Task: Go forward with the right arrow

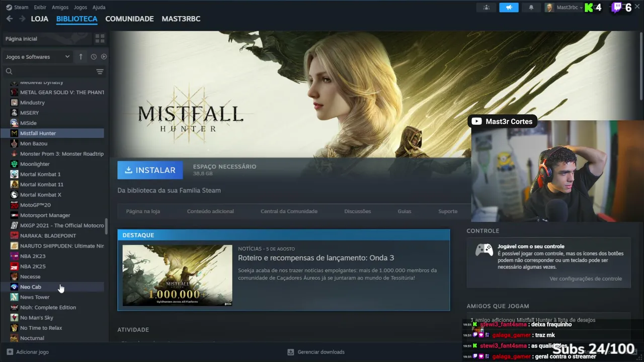Action: click(22, 19)
